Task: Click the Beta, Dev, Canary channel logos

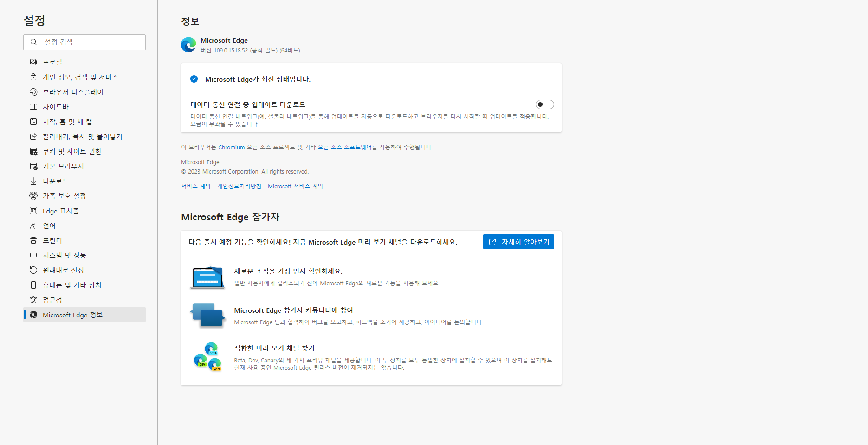Action: click(207, 356)
